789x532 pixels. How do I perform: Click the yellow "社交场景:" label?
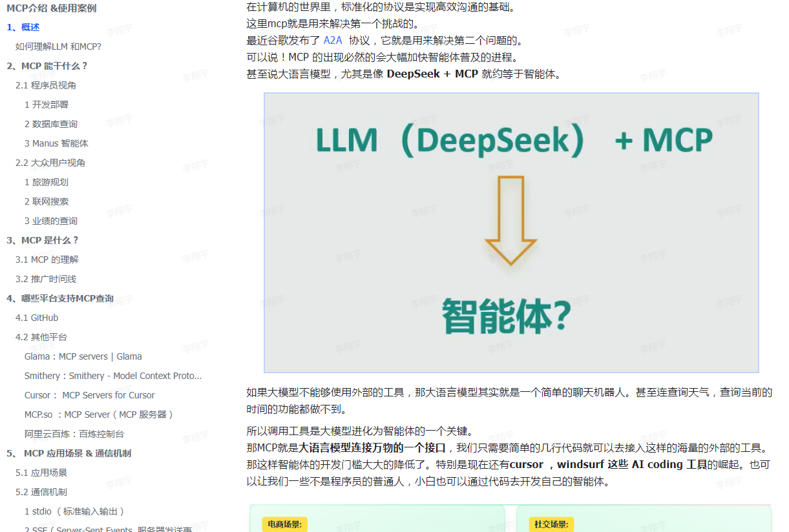coord(551,525)
